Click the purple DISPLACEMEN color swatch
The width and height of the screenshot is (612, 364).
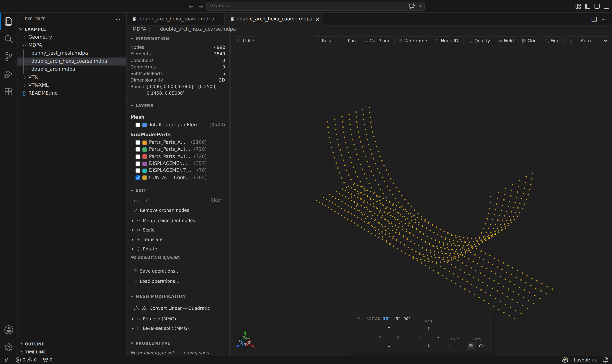tap(145, 164)
